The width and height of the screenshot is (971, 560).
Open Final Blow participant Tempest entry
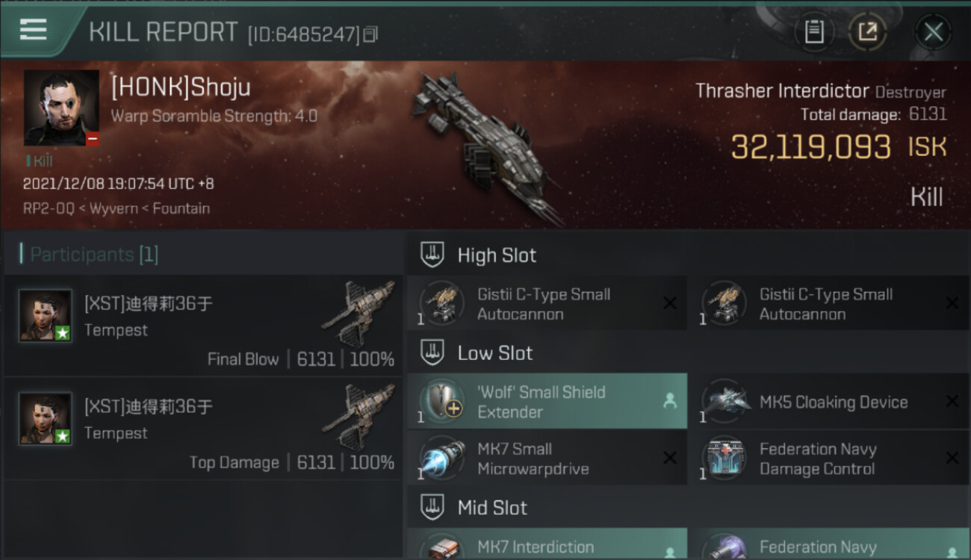point(203,325)
